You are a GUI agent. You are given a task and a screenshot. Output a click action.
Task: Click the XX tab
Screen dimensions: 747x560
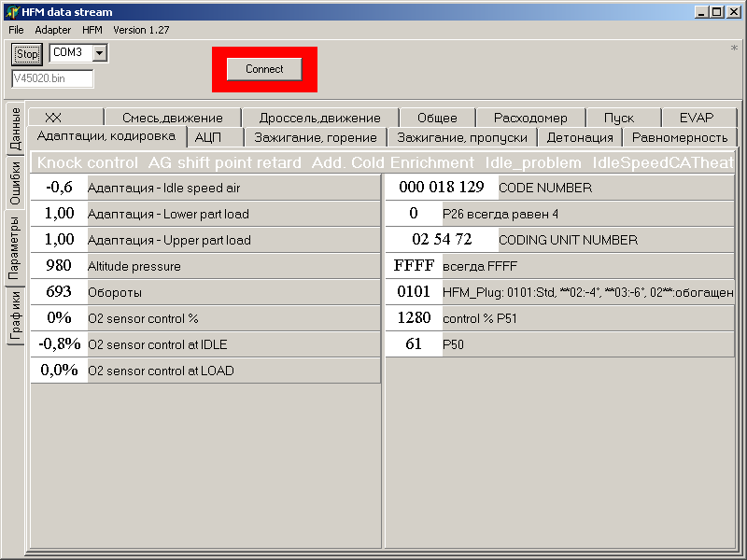pos(53,118)
